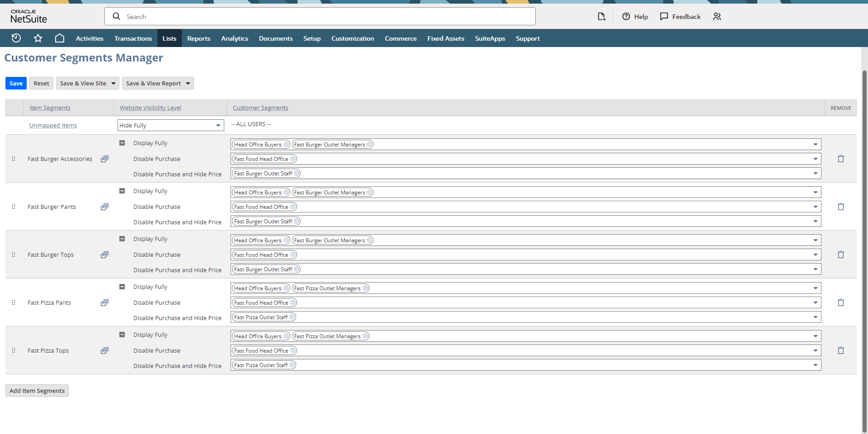Viewport: 868px width, 434px height.
Task: Collapse Fast Pizza Pants visibility levels
Action: click(122, 287)
